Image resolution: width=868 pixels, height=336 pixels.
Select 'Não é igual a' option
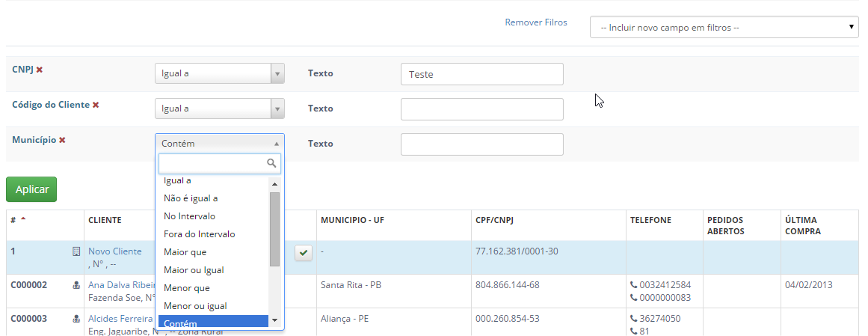pyautogui.click(x=191, y=198)
